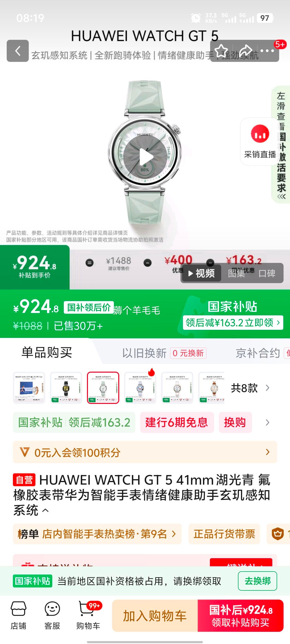The image size is (290, 644).
Task: Tap the back arrow icon
Action: pos(17,51)
